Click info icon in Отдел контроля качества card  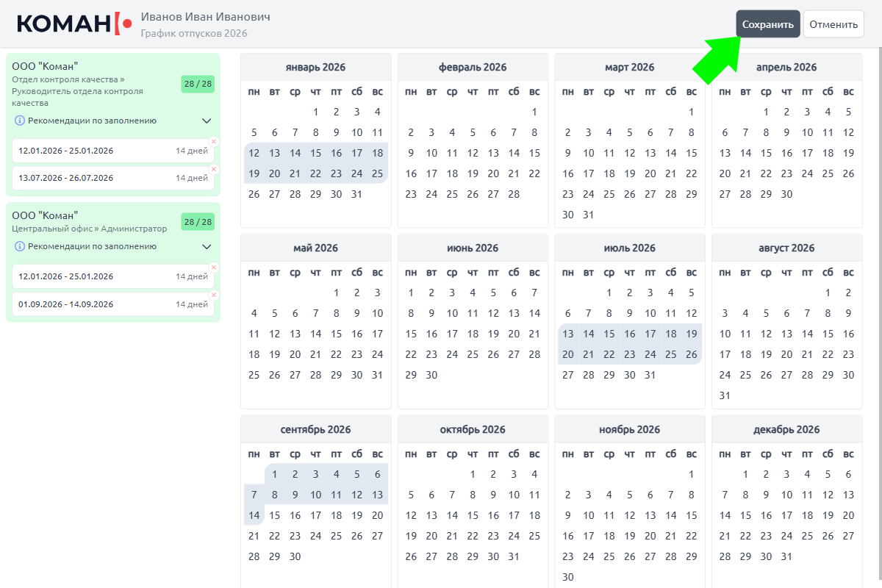pyautogui.click(x=20, y=121)
